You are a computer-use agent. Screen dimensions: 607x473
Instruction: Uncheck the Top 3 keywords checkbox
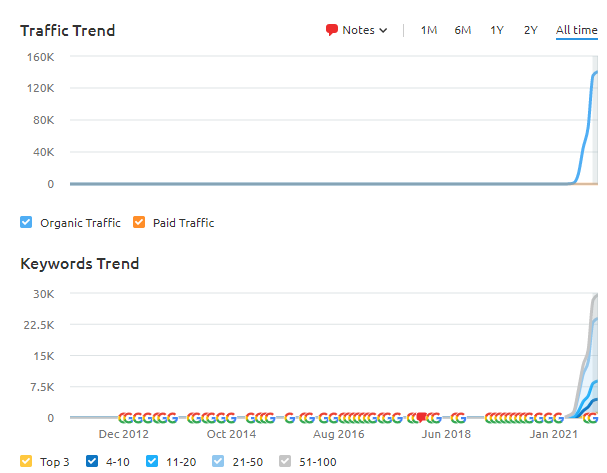pos(27,462)
